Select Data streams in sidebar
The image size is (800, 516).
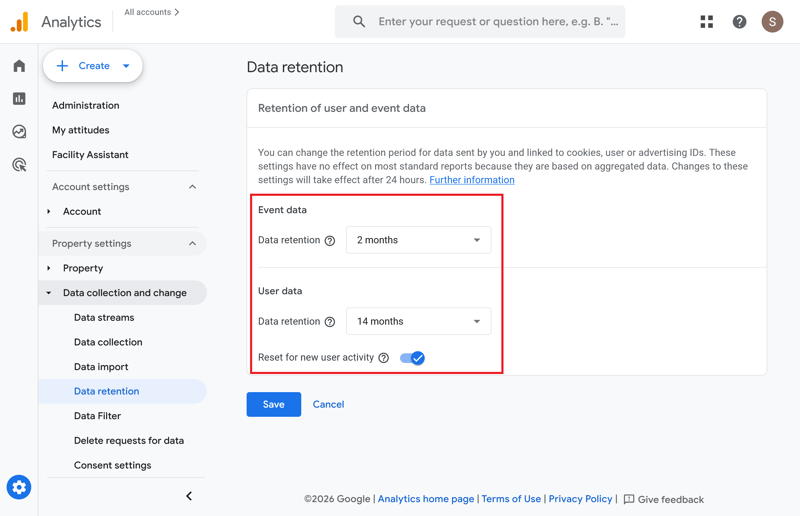pyautogui.click(x=104, y=317)
